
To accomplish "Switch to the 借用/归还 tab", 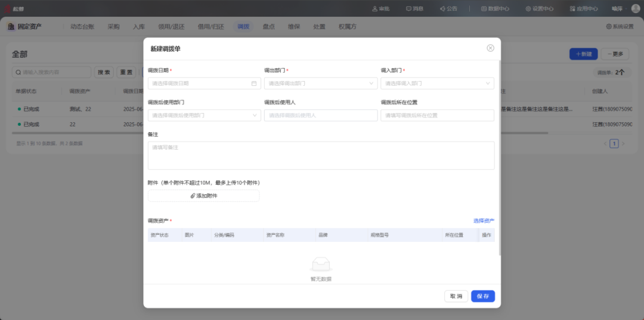I will [211, 27].
